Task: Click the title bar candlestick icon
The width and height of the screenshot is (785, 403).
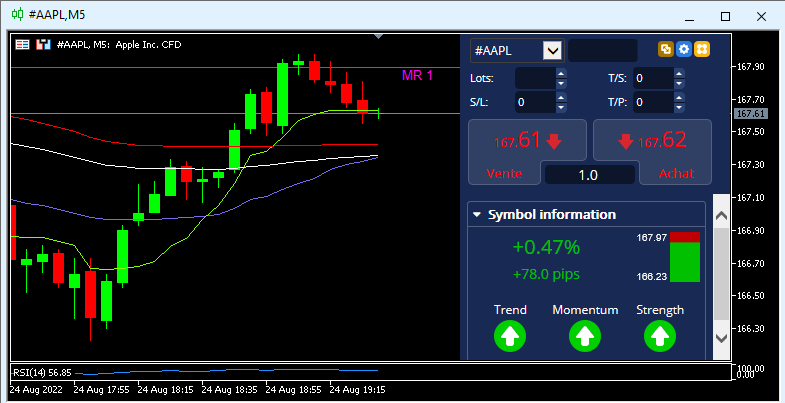Action: pos(18,15)
